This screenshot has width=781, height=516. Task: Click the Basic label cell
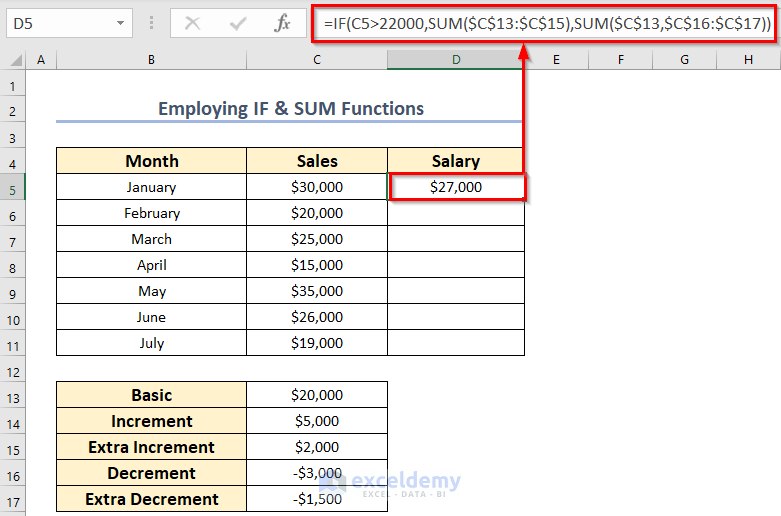151,395
